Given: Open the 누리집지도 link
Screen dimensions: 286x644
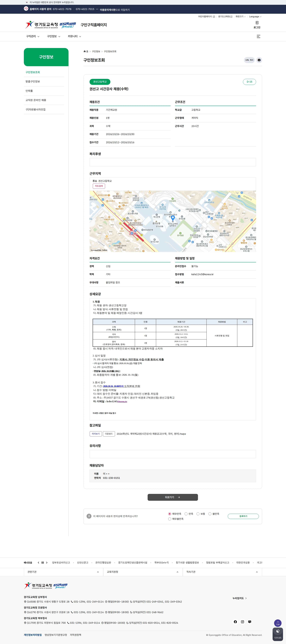Looking at the screenshot, I should 240,598.
